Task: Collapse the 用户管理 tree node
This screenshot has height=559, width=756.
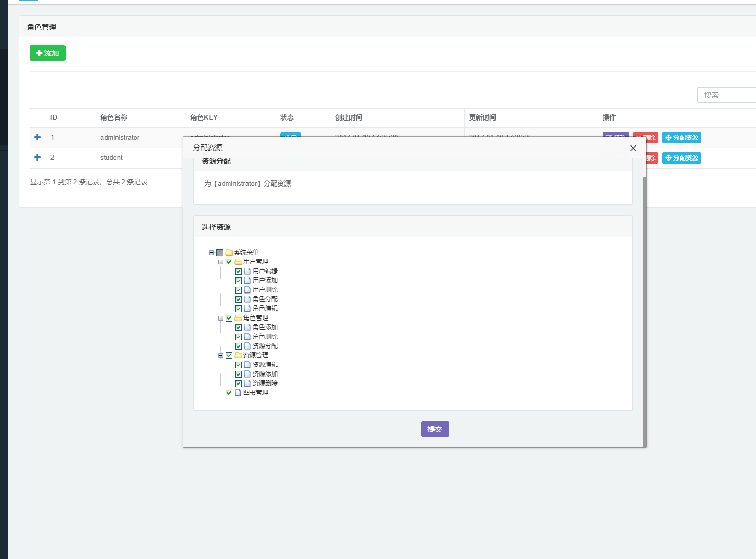Action: click(220, 262)
